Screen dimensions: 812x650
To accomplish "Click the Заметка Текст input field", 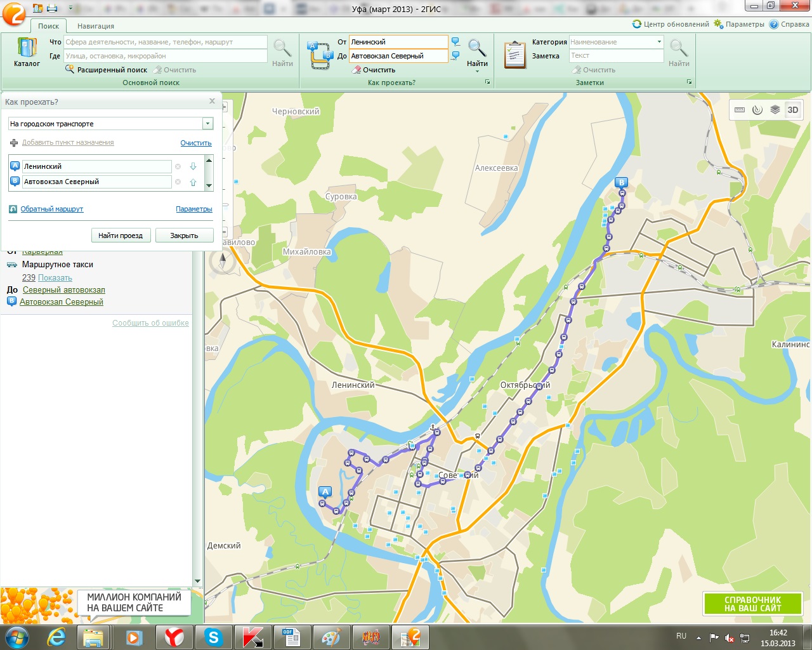I will pyautogui.click(x=616, y=56).
